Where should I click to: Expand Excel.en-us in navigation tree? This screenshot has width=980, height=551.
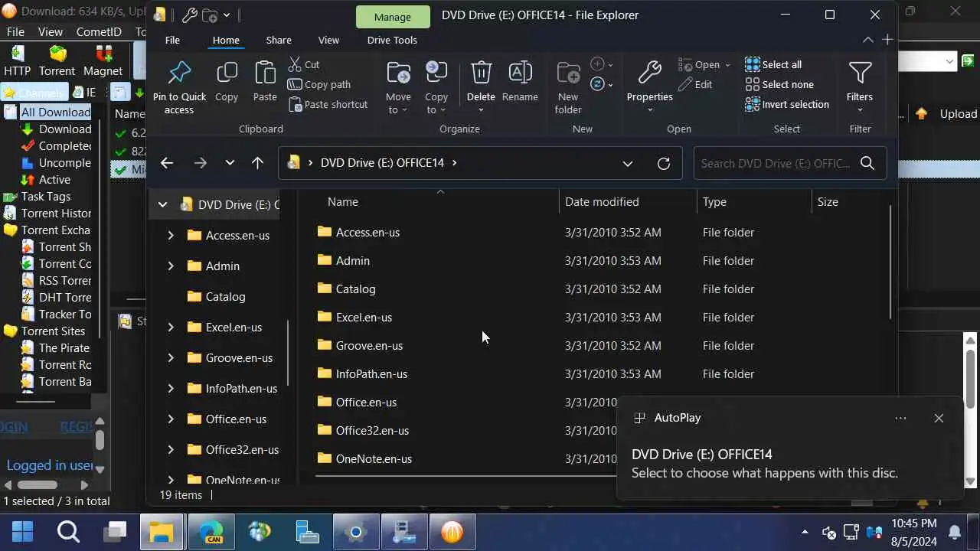pos(171,327)
